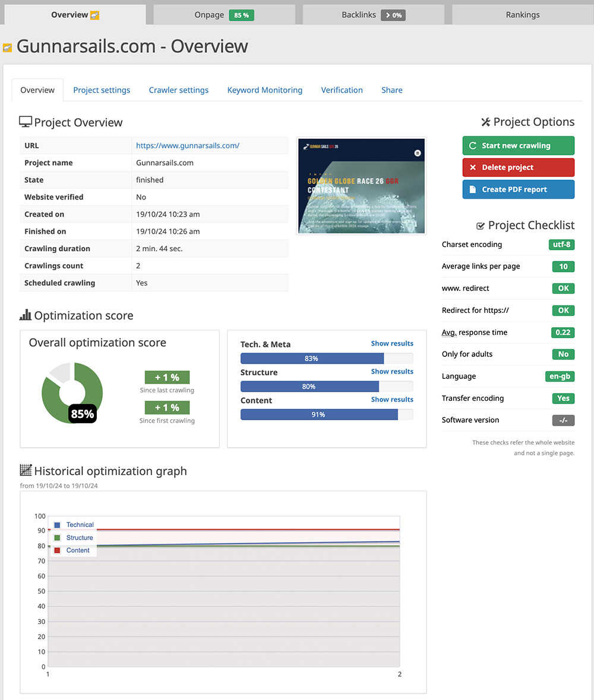The image size is (594, 700).
Task: Open the Share tab
Action: [391, 90]
